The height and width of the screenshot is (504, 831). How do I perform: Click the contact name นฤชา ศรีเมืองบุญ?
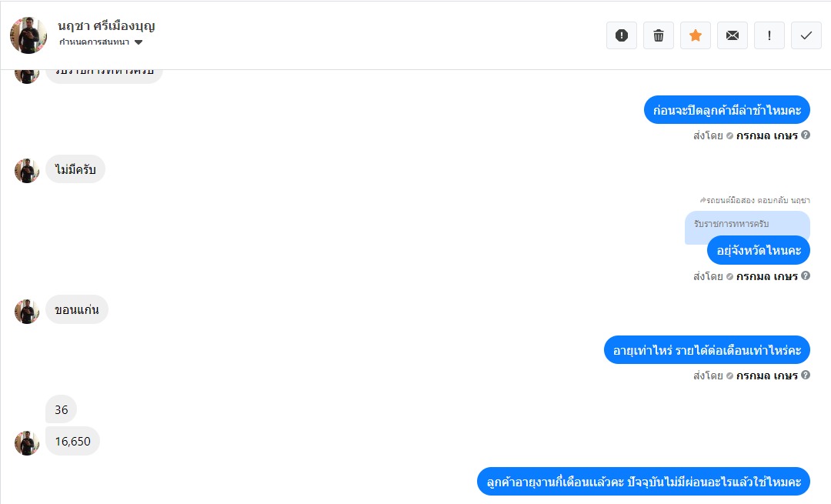click(x=106, y=25)
